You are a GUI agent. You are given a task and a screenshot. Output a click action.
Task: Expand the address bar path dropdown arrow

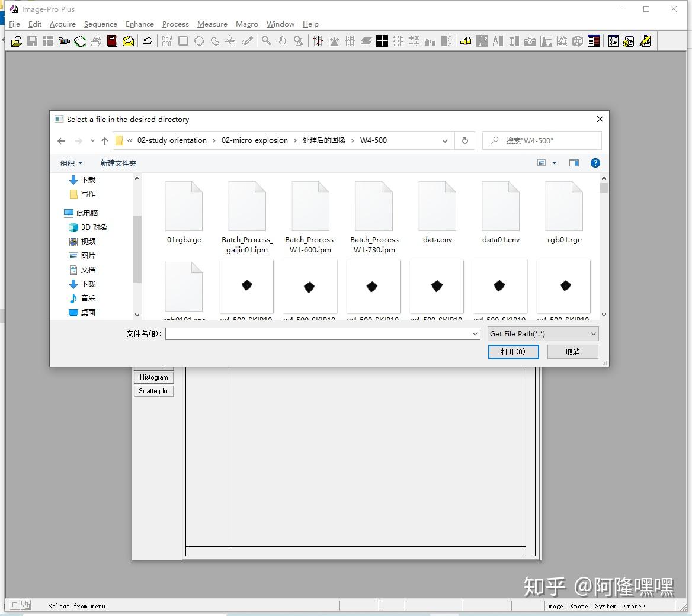pyautogui.click(x=444, y=140)
